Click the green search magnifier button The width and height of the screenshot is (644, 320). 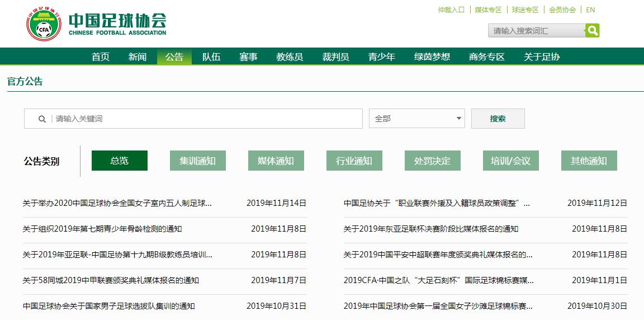click(592, 30)
